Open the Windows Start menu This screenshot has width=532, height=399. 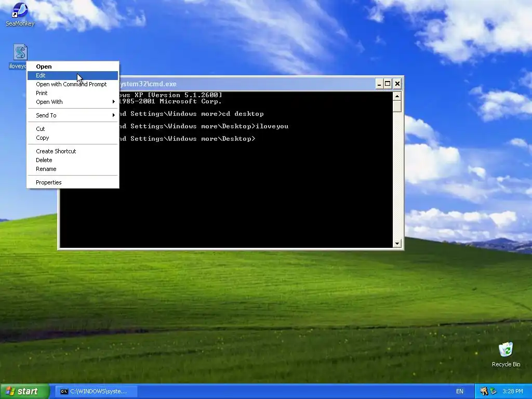click(x=25, y=391)
